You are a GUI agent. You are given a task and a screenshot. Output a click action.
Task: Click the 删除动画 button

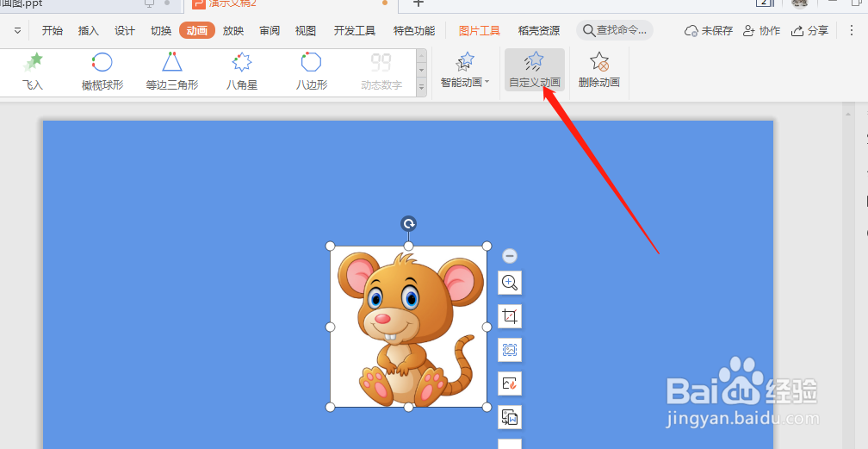pyautogui.click(x=599, y=71)
